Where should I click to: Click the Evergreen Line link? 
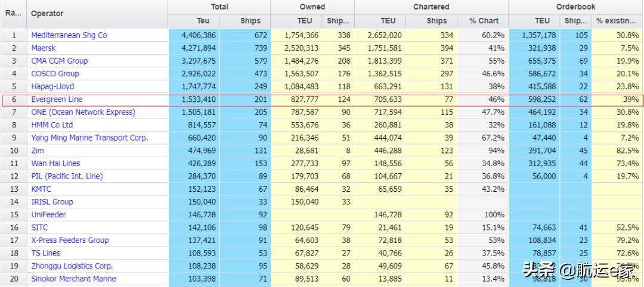57,99
